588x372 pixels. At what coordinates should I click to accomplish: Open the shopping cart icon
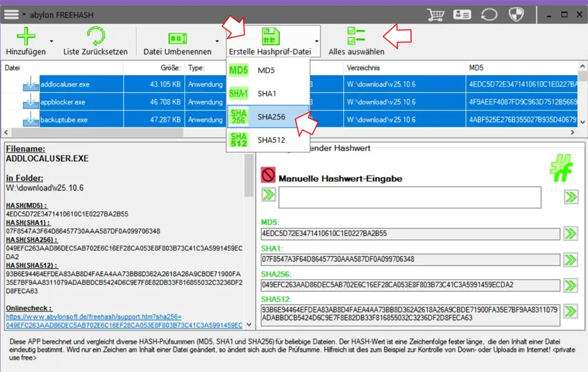tap(435, 15)
